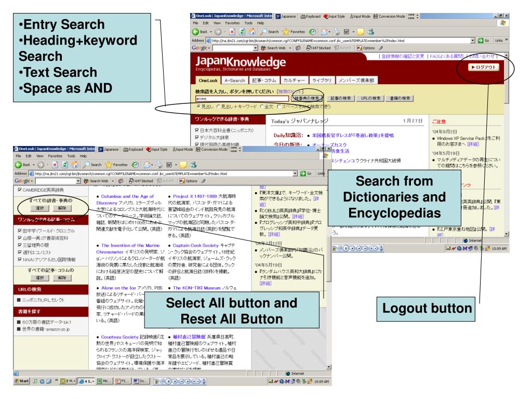Screen dimensions: 532x399
Task: Click Edit with Word icon in bottom window
Action: 169,165
